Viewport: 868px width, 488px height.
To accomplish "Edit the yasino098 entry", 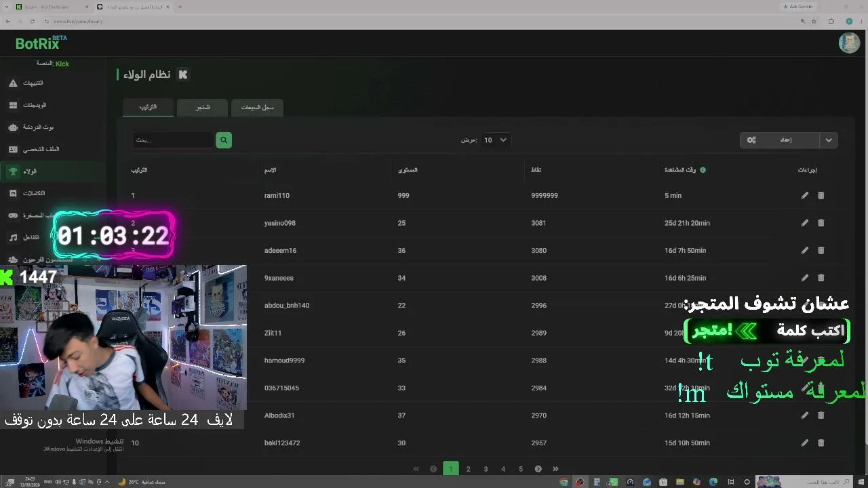I will point(805,222).
